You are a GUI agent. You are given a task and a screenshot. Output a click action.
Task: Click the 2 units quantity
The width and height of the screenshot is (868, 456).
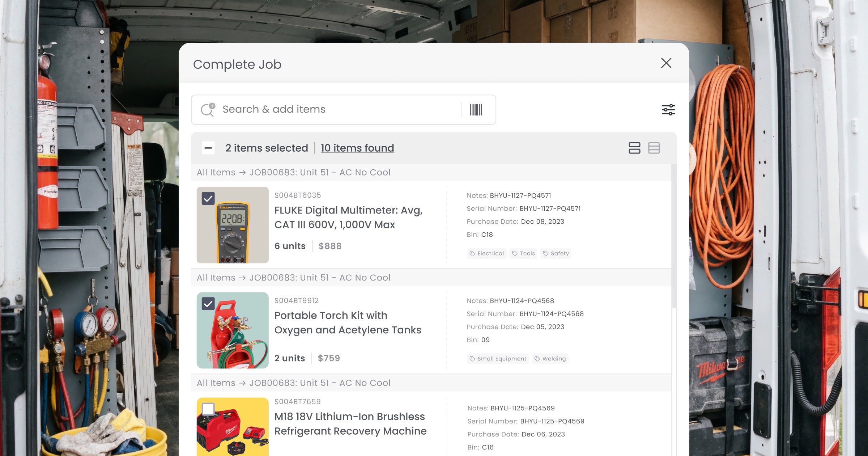[x=290, y=358]
